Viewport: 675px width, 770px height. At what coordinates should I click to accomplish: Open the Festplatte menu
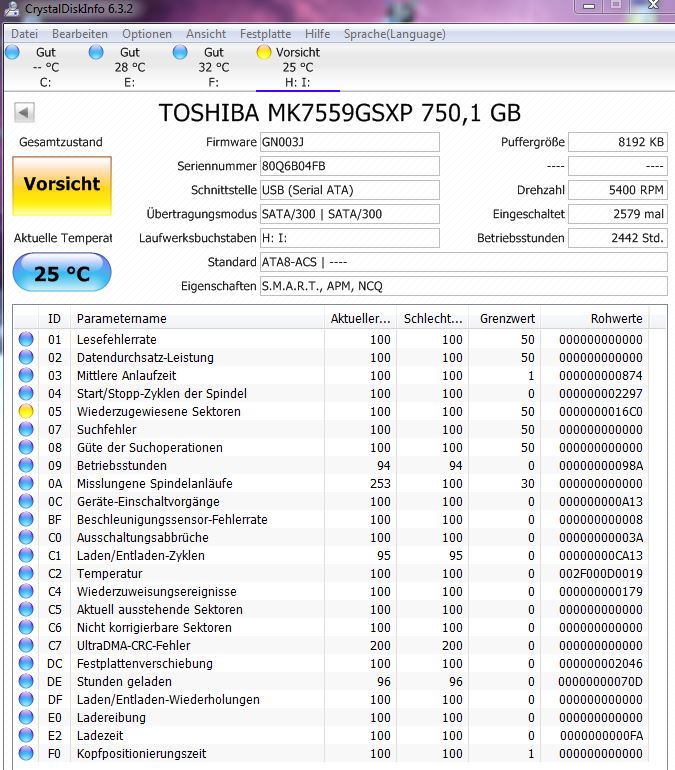click(265, 34)
